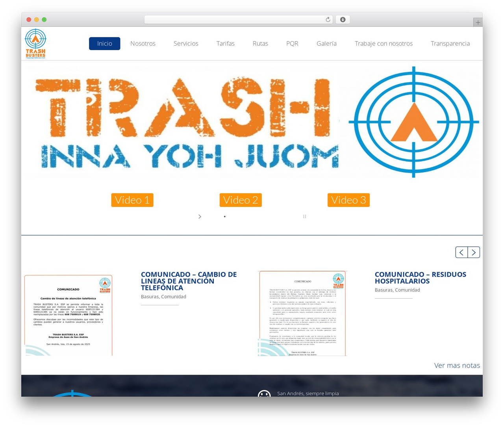The image size is (504, 427).
Task: Show next news posts arrow
Action: [474, 252]
